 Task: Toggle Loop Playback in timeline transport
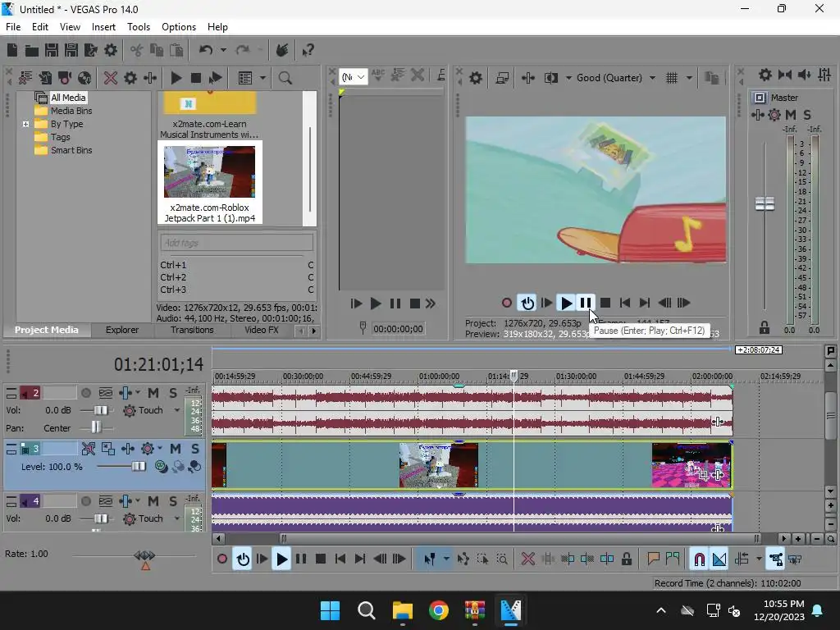click(x=243, y=559)
